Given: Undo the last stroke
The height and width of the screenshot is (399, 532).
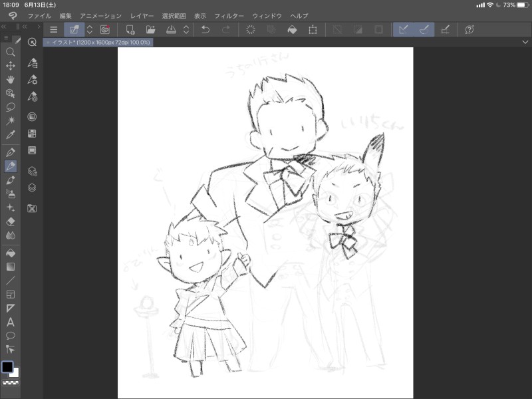Looking at the screenshot, I should pos(205,30).
